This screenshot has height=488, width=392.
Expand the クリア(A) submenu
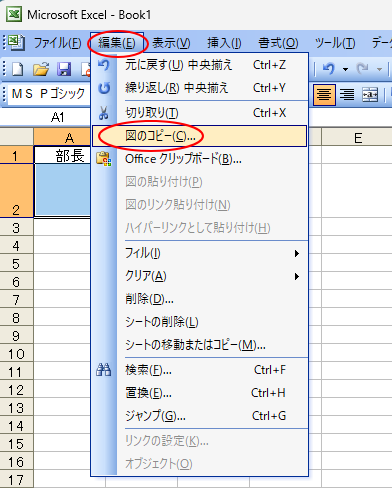point(199,276)
